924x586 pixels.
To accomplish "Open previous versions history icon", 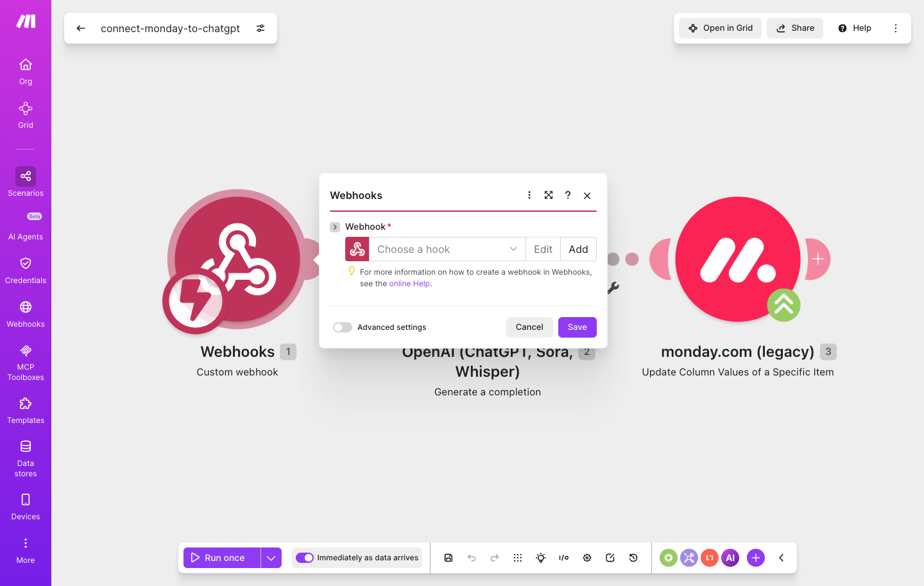I will tap(633, 558).
